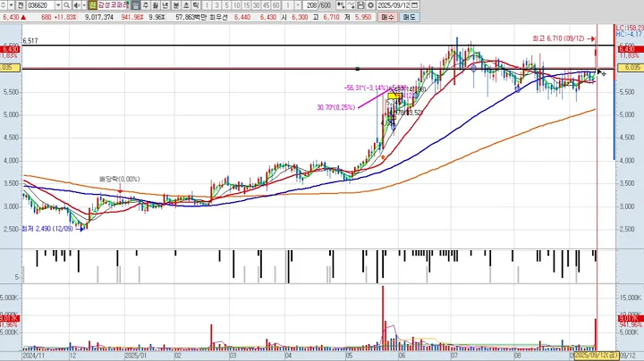Click the 2025/09/12(금) crosshair date label
The width and height of the screenshot is (644, 361).
(x=596, y=356)
